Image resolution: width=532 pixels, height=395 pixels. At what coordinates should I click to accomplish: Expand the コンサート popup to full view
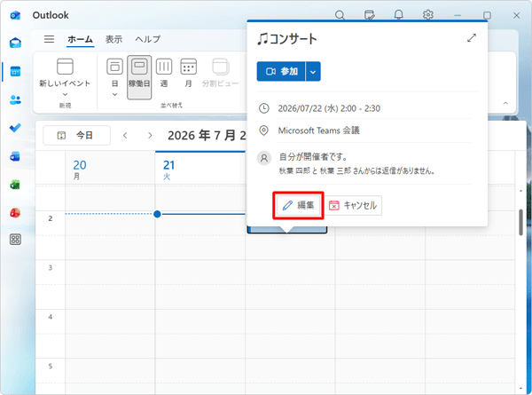(x=472, y=38)
